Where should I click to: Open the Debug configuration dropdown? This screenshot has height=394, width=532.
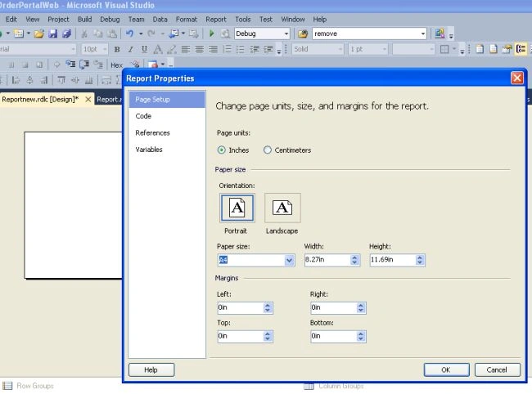click(x=286, y=34)
